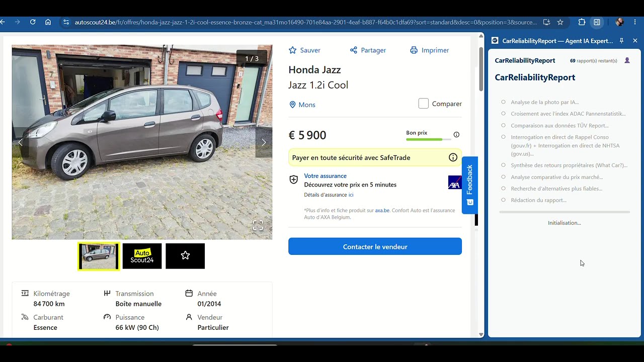
Task: Click the AXA logo
Action: pyautogui.click(x=455, y=183)
